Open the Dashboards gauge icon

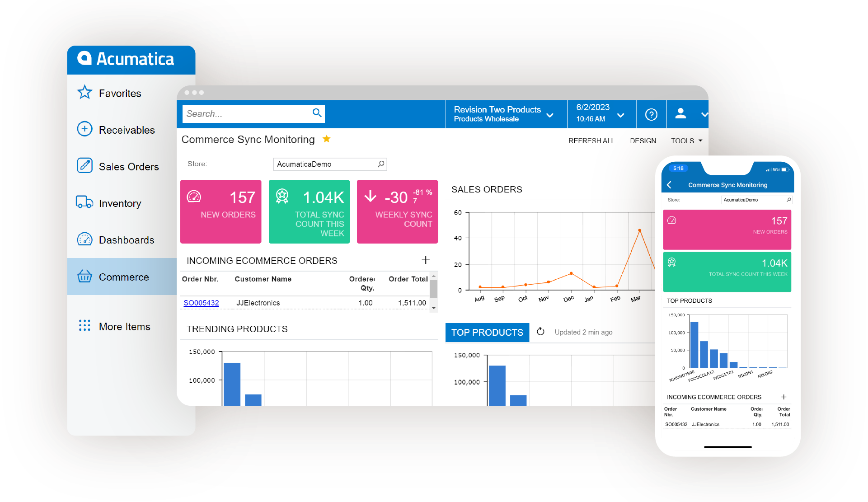click(84, 239)
